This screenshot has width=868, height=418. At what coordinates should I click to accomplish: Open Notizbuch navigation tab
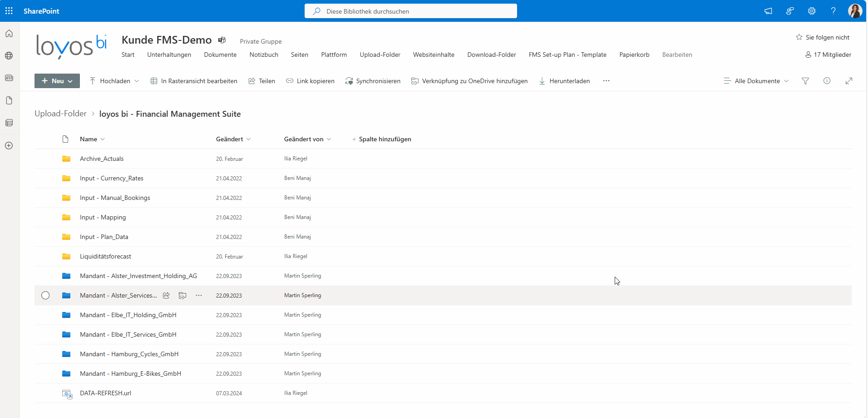[264, 55]
